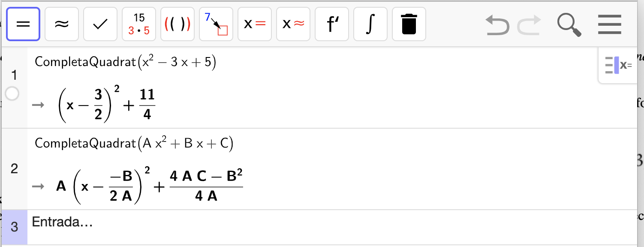Choose the Substitute tool with 7 arrow

(x=216, y=24)
